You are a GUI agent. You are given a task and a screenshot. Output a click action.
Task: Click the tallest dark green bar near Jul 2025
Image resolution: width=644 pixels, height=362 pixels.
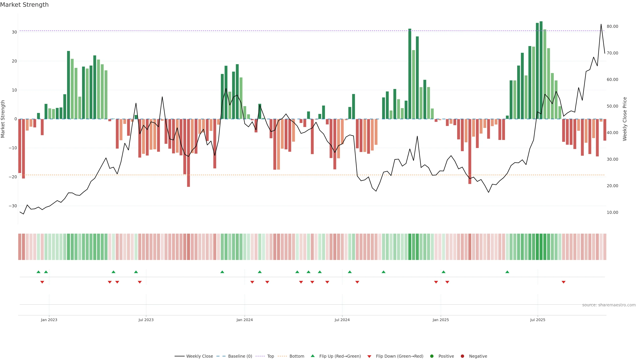pyautogui.click(x=541, y=70)
